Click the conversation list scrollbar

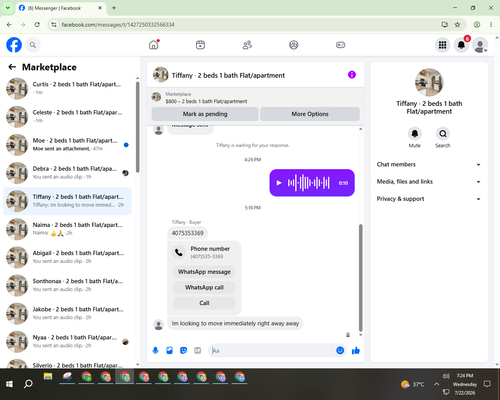[x=137, y=127]
